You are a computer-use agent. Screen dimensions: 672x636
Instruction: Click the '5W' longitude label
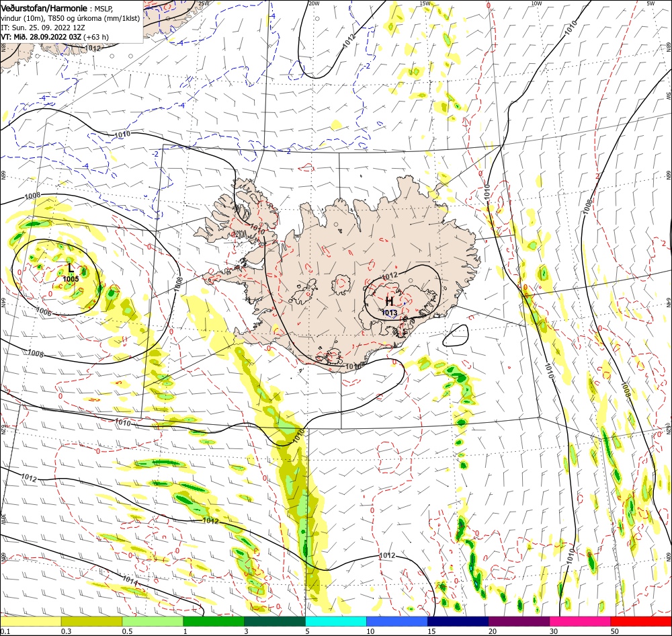650,3
